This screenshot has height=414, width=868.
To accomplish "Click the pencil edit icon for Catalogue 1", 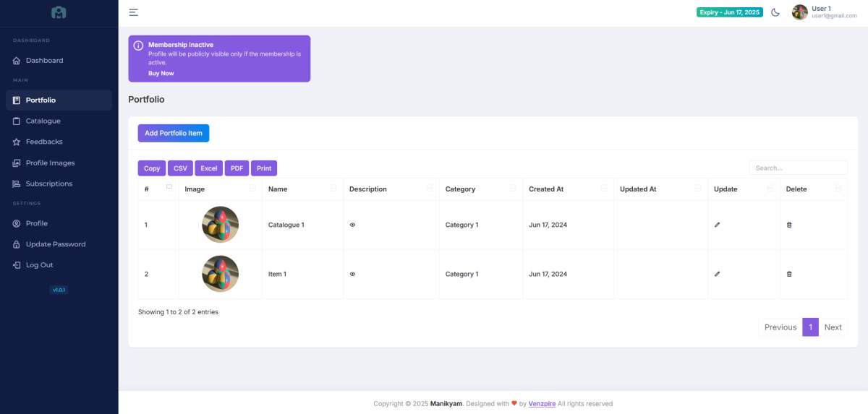I will click(x=717, y=225).
